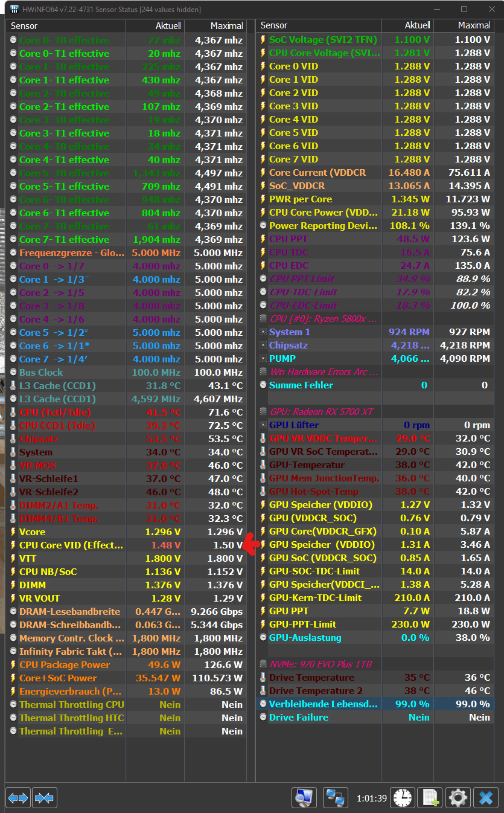This screenshot has height=813, width=504.
Task: Select the System 1 fan row
Action: click(x=375, y=332)
